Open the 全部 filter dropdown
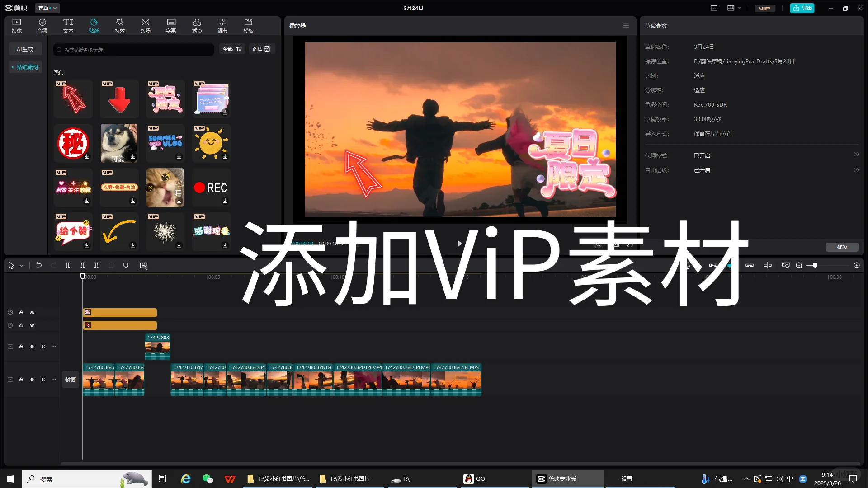 (232, 49)
